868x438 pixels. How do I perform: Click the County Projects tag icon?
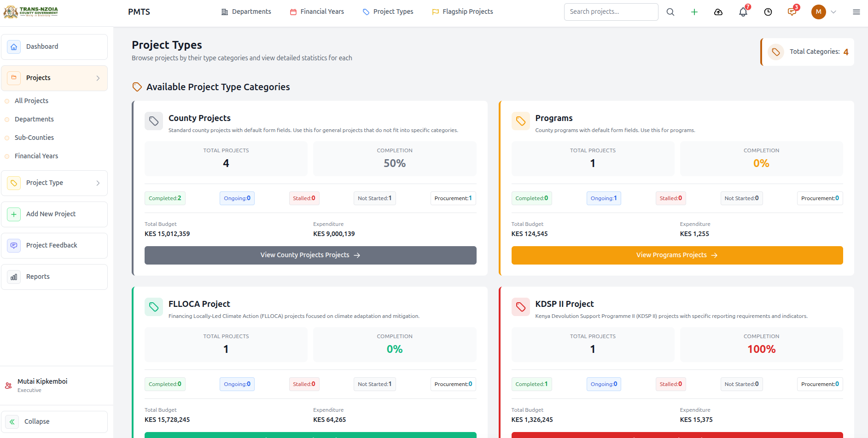[x=154, y=121]
